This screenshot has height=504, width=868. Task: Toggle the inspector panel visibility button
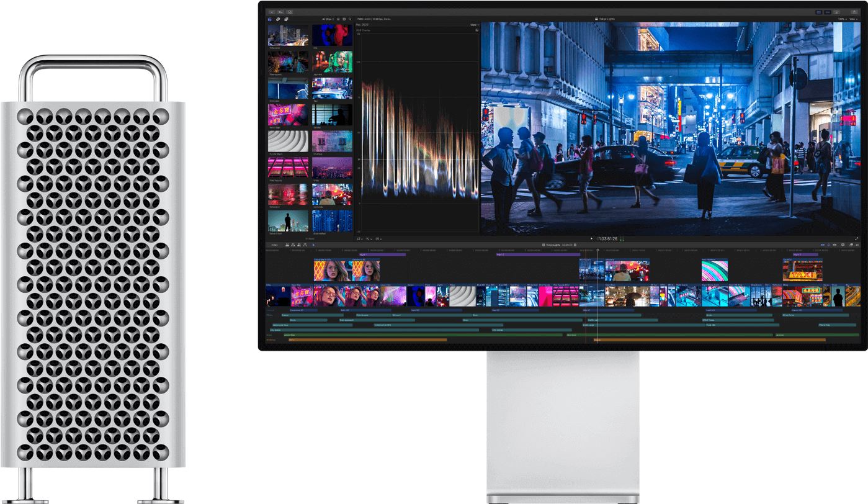pyautogui.click(x=836, y=12)
